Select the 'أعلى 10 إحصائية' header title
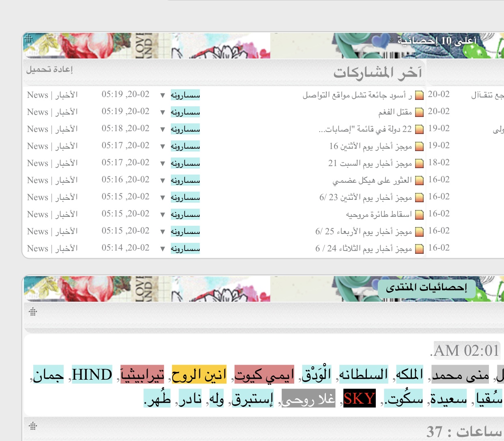Viewport: 504px width, 441px height. point(437,41)
